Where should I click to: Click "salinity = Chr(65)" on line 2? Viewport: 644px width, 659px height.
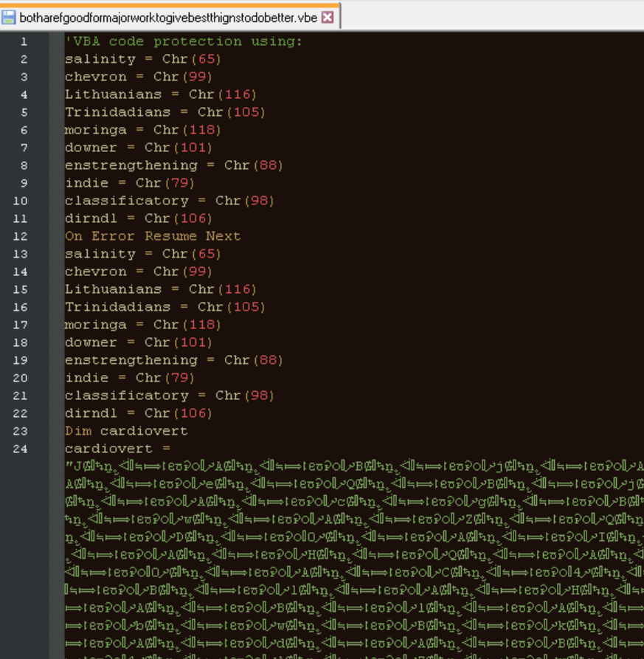(143, 59)
